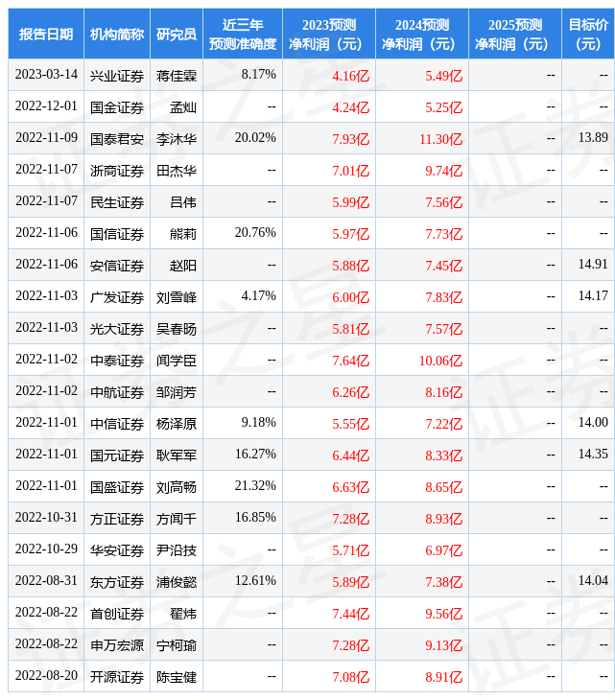Select the 2023预测净利润 column header

click(328, 35)
